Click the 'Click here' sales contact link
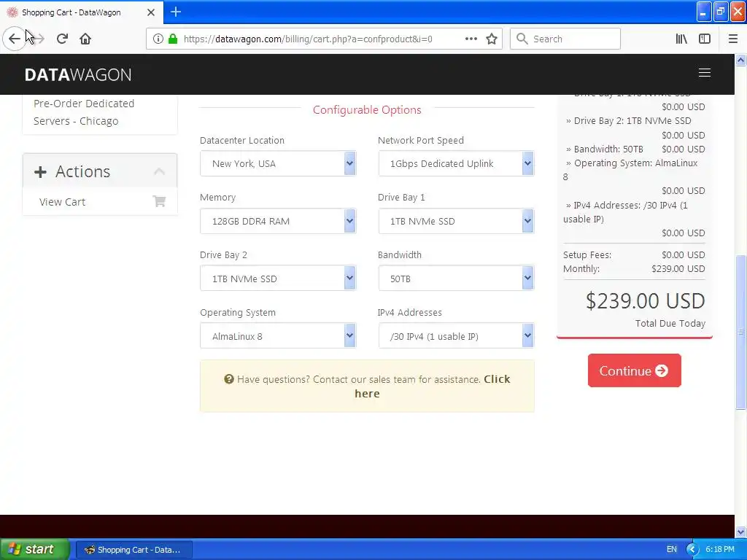 click(432, 386)
